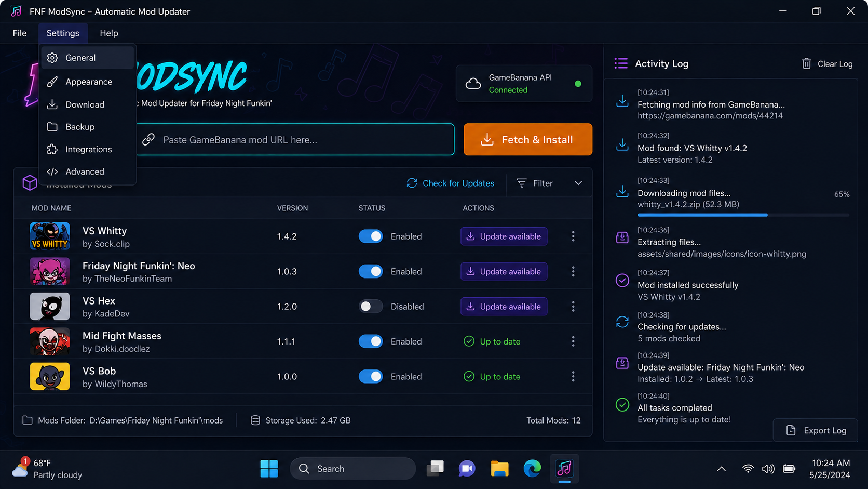Enable the VS Hex mod toggle
This screenshot has height=489, width=868.
point(371,307)
